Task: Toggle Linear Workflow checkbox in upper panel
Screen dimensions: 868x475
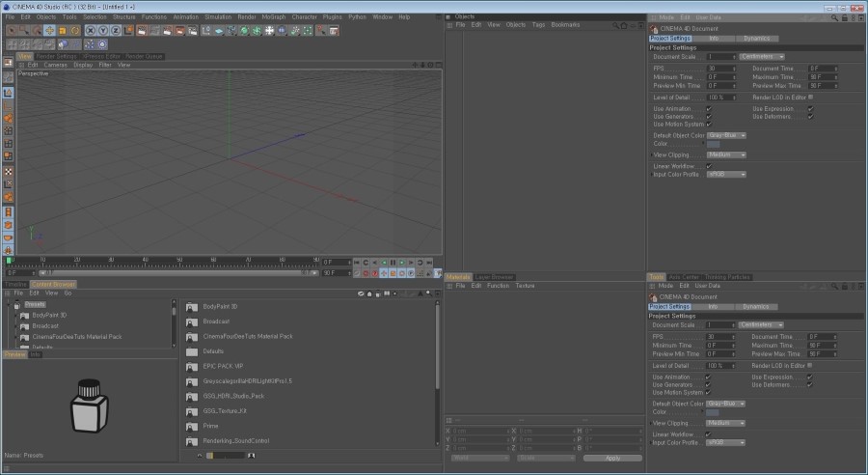Action: coord(709,166)
